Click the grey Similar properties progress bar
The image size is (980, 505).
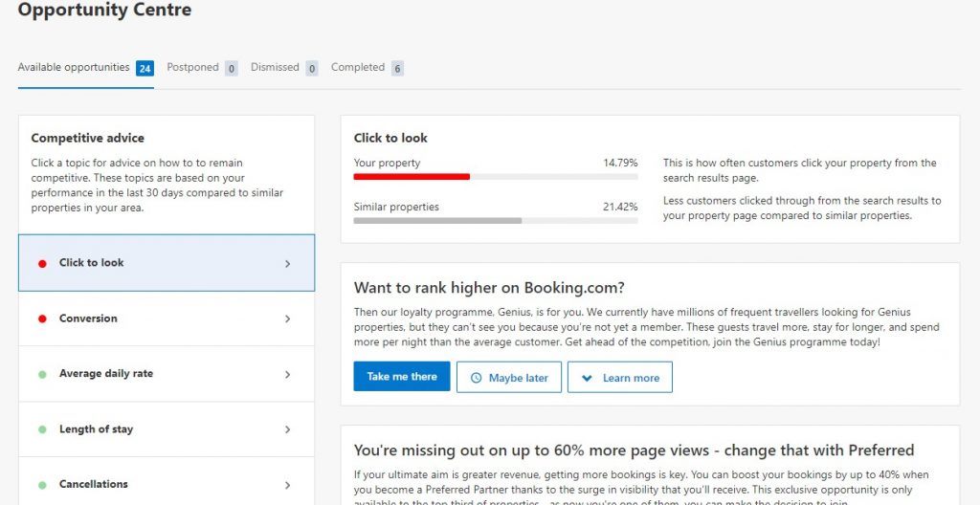coord(437,221)
